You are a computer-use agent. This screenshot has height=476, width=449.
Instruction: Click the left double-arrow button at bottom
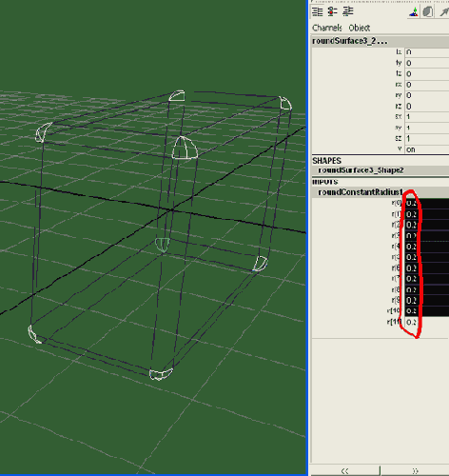point(345,470)
